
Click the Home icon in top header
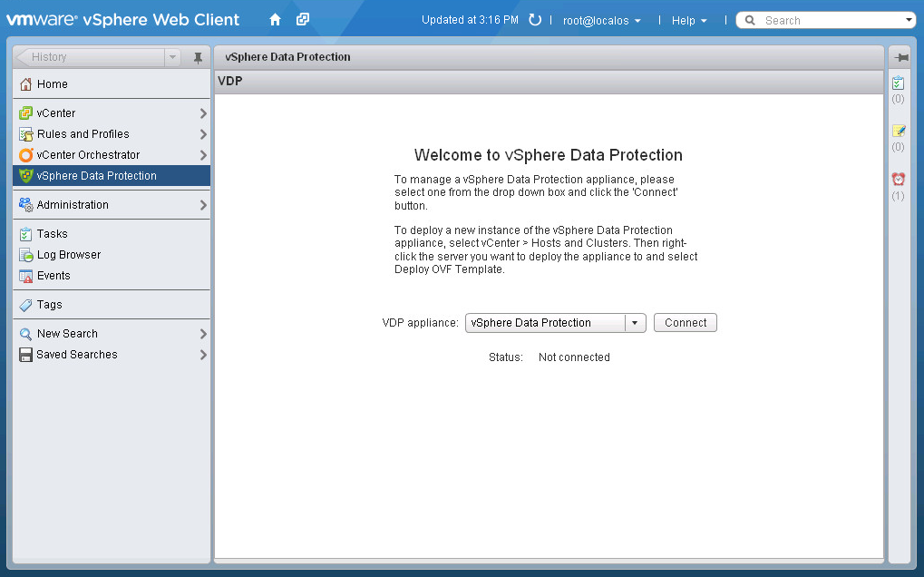[x=275, y=19]
